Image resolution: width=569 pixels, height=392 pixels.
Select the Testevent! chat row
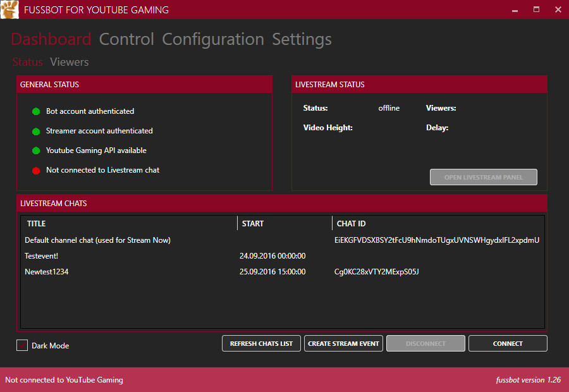pyautogui.click(x=283, y=256)
